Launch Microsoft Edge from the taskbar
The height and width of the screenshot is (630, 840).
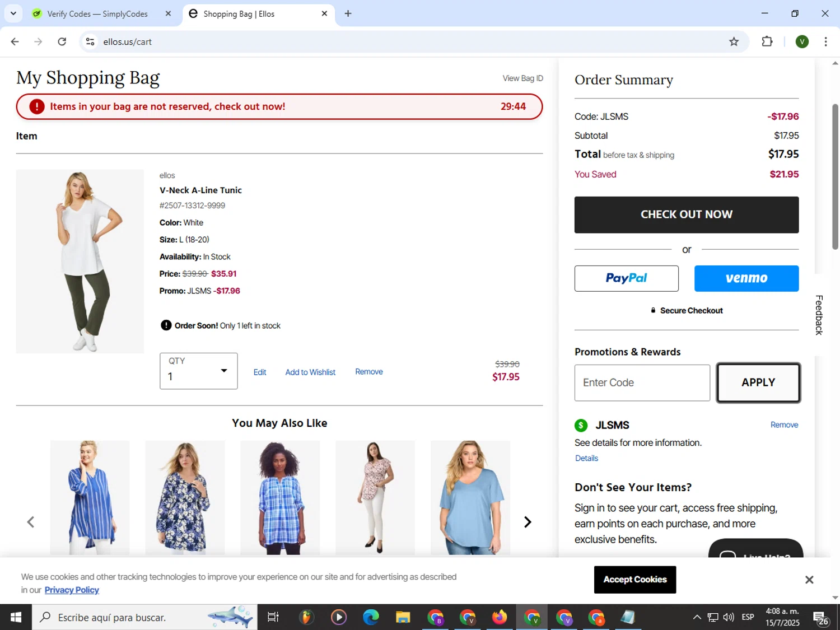[x=371, y=617]
